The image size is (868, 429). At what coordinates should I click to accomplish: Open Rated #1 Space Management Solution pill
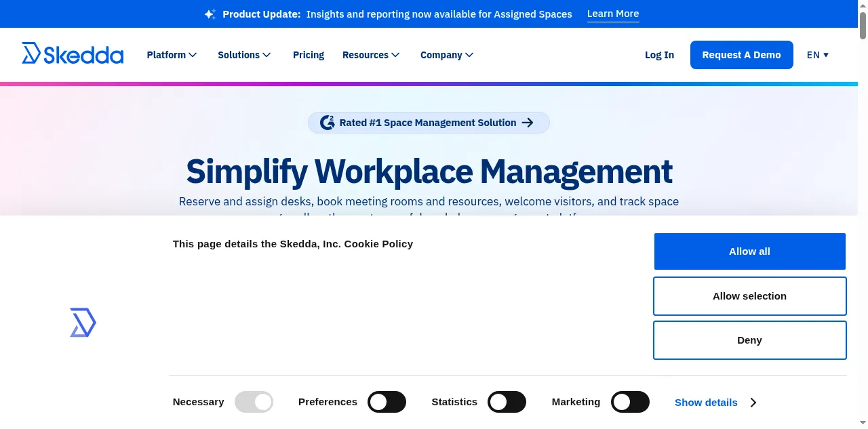(x=429, y=123)
